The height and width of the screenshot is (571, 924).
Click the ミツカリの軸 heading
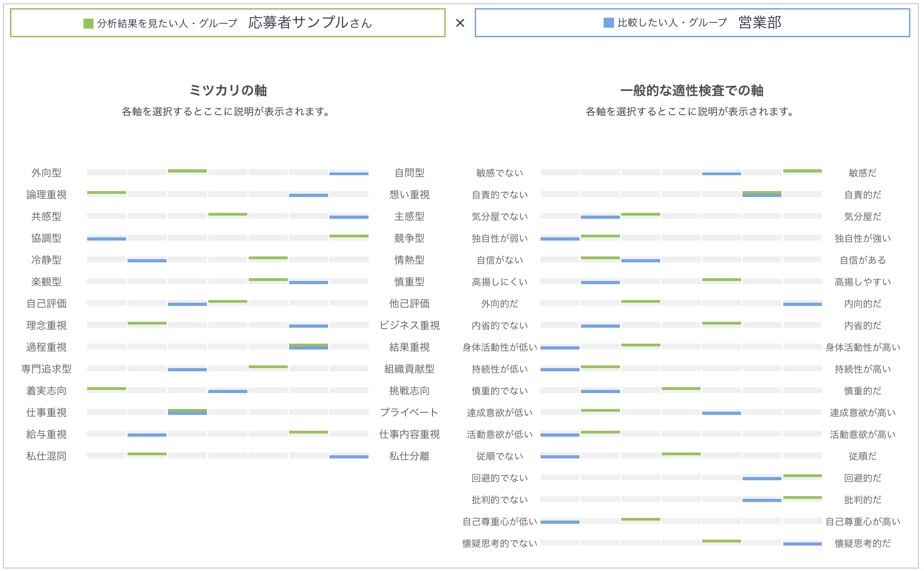click(227, 90)
